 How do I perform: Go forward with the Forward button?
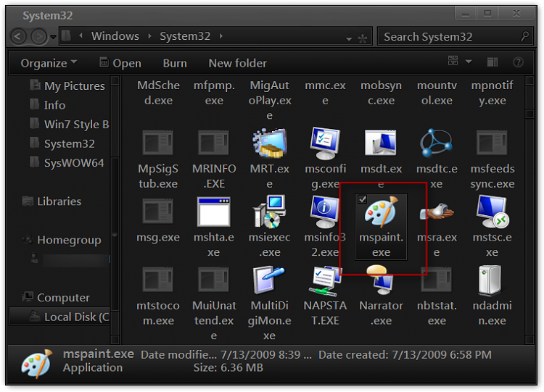pyautogui.click(x=38, y=36)
